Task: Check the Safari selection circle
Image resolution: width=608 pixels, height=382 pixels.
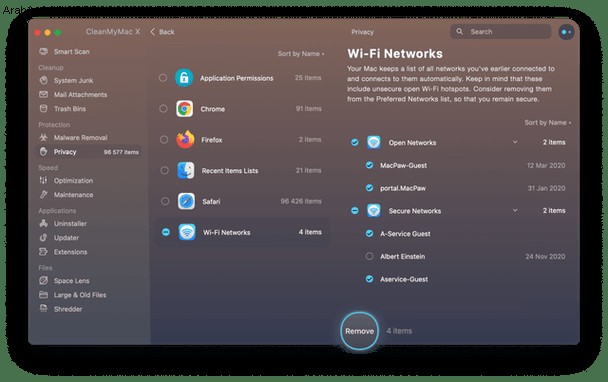Action: pos(165,201)
